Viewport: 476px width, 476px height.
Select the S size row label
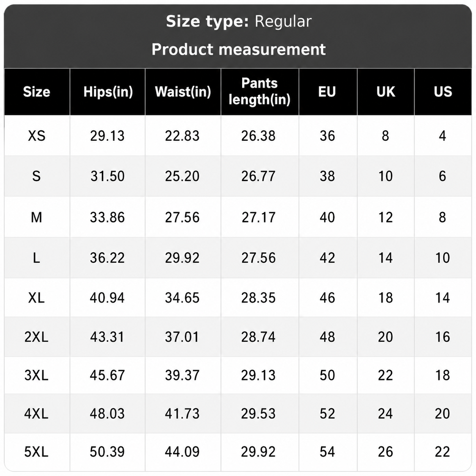pos(36,176)
